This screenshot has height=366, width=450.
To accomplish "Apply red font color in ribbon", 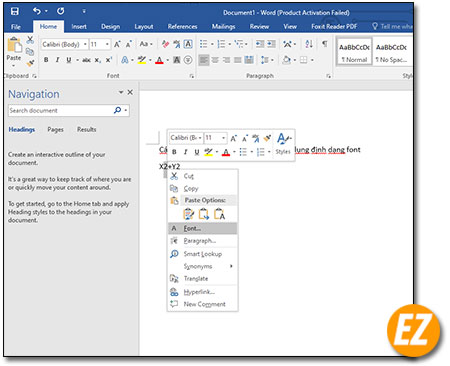I will tap(159, 60).
